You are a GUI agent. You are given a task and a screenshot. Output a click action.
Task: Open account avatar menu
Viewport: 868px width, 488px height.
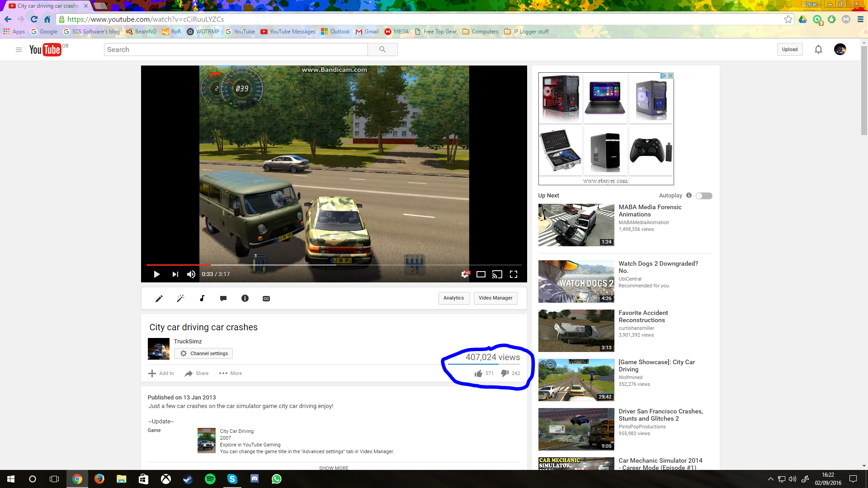(x=840, y=50)
